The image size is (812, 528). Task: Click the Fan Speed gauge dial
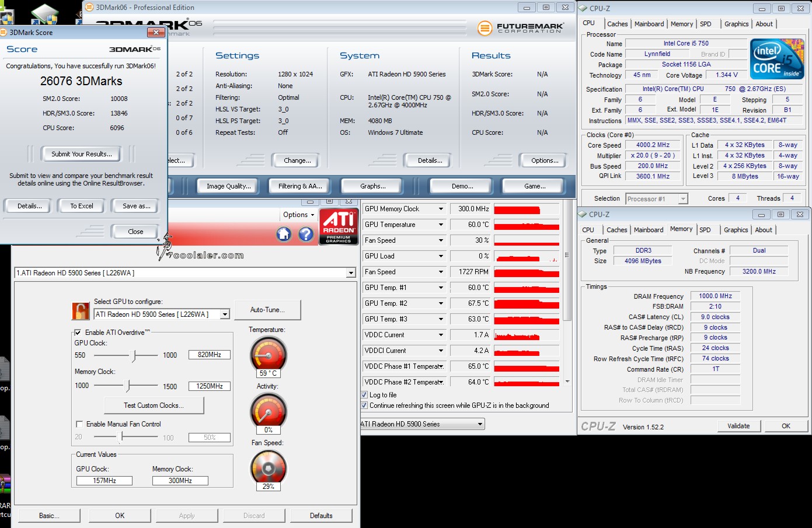[269, 467]
